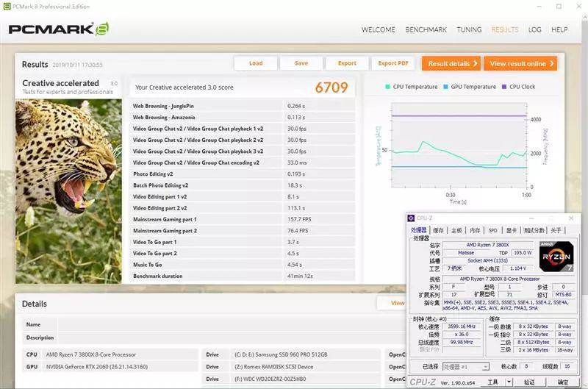Select the Music To Go row
The width and height of the screenshot is (588, 389).
pyautogui.click(x=243, y=265)
